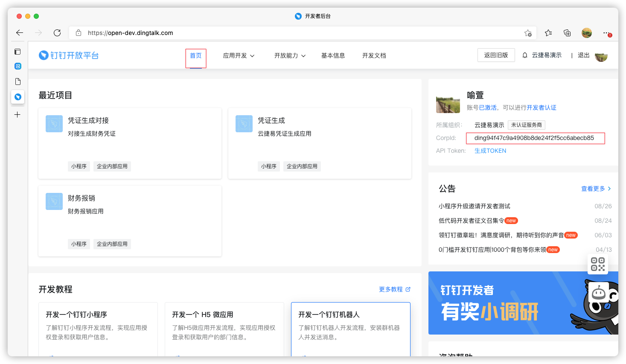Open announcement 领钉钉徽章啦 满意度调研
Viewport: 626px width, 364px height.
click(x=501, y=235)
